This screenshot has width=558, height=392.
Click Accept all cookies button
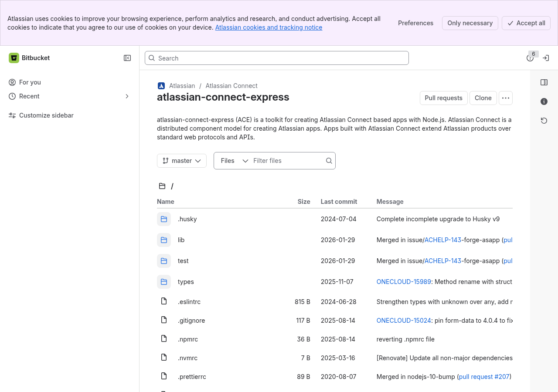click(526, 23)
